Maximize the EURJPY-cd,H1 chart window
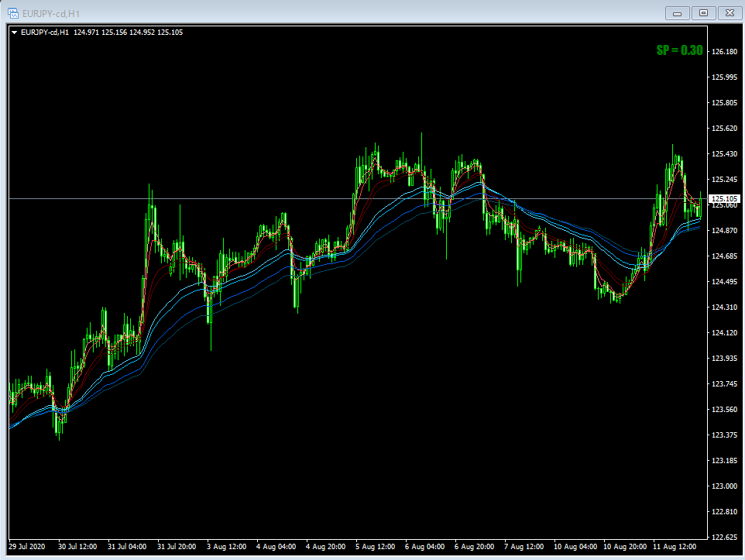The height and width of the screenshot is (560, 745). pos(704,13)
